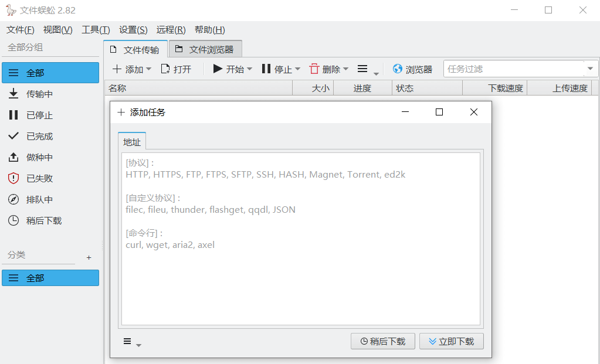This screenshot has height=364, width=600.
Task: Filter tasks by 已停止
Action: (50, 115)
